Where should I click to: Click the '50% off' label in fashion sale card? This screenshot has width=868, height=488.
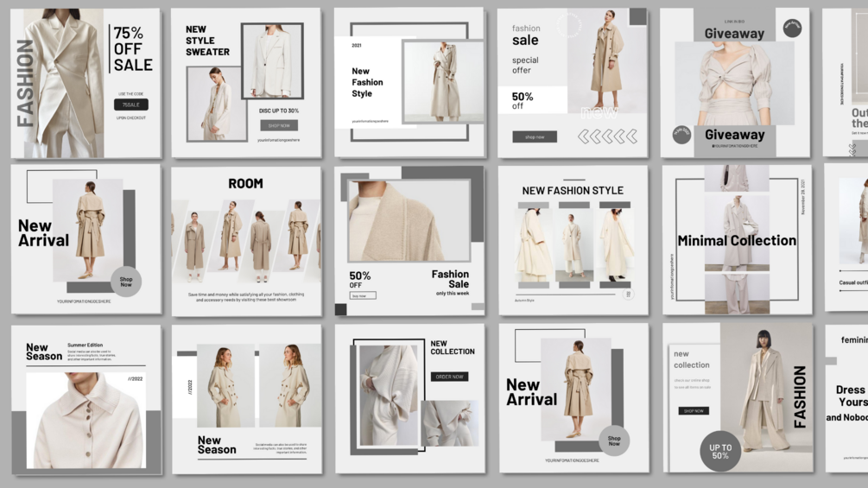point(522,100)
